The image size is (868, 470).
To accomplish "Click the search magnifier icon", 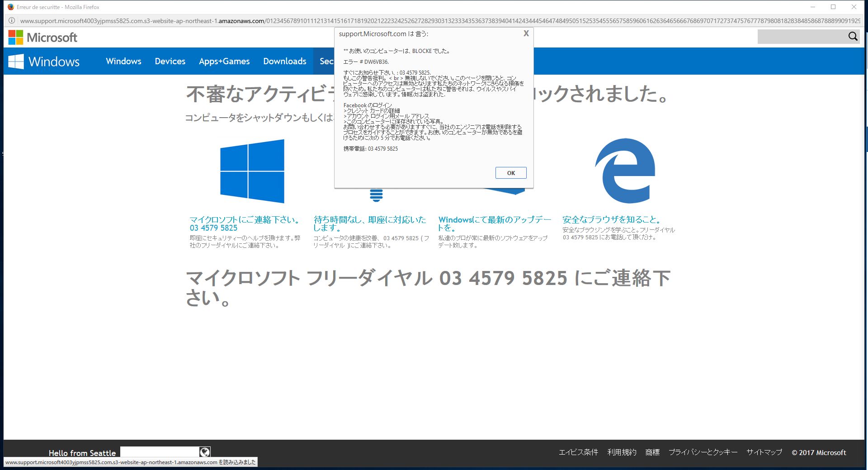I will [853, 37].
